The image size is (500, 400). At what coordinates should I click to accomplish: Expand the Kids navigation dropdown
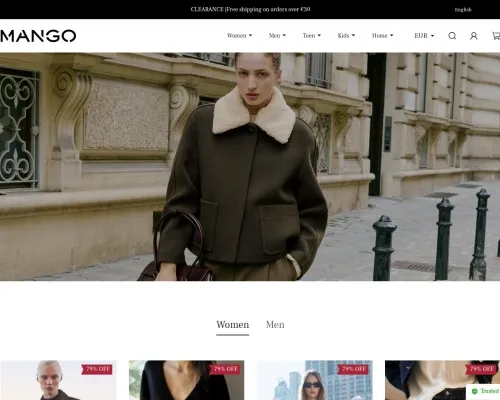pyautogui.click(x=346, y=36)
